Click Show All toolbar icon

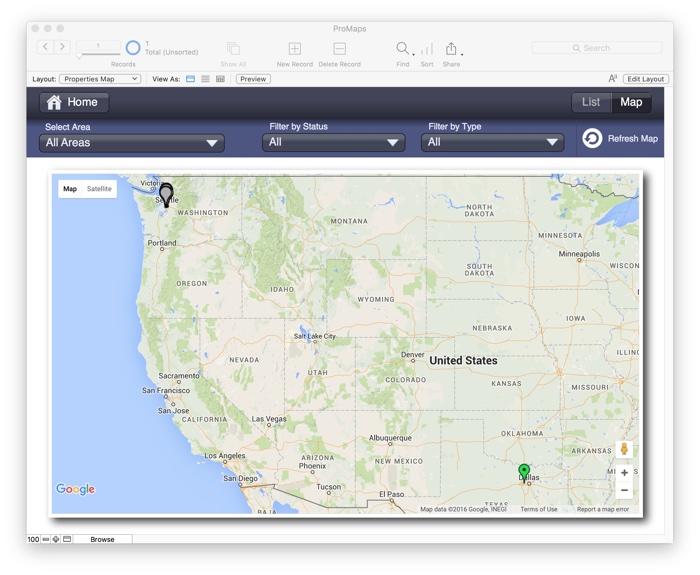[x=233, y=48]
